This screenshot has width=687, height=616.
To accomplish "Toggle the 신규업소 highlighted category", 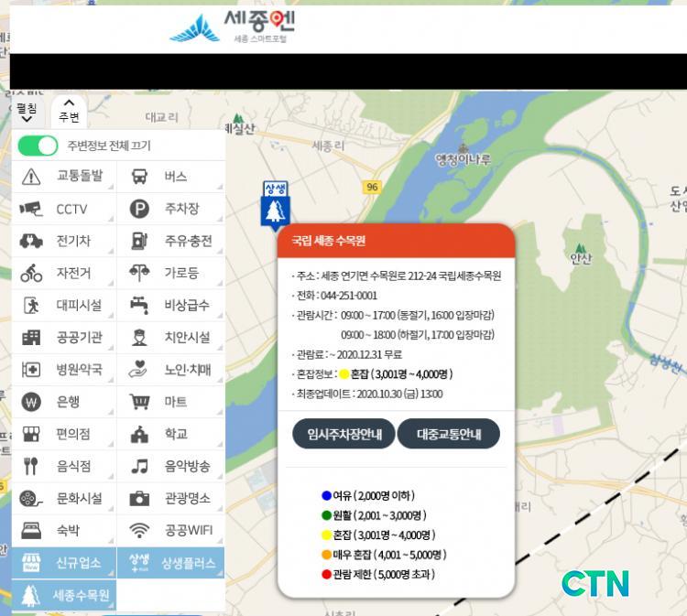I will point(64,563).
